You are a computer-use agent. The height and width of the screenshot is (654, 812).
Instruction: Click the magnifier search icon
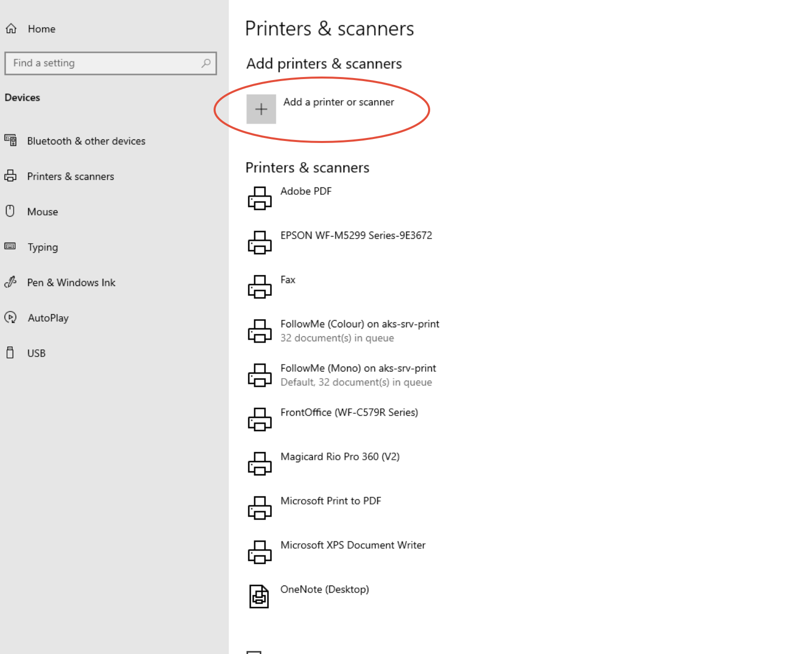pos(206,63)
